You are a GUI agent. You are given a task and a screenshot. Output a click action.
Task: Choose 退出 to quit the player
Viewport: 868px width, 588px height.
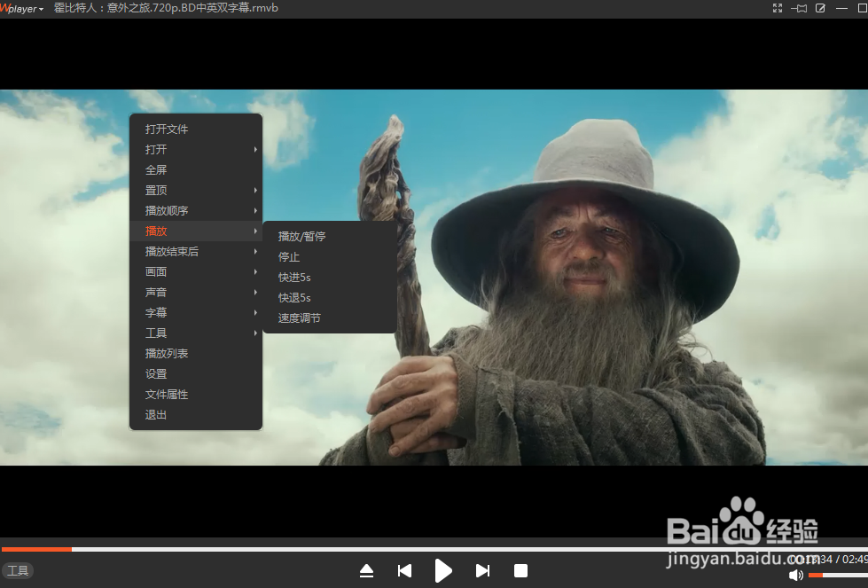click(195, 415)
